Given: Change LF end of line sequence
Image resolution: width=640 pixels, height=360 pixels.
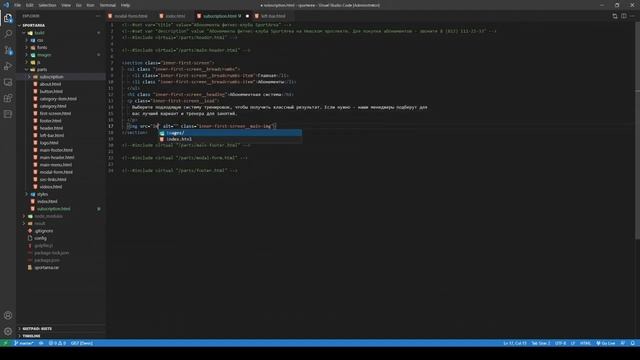Looking at the screenshot, I should [573, 343].
